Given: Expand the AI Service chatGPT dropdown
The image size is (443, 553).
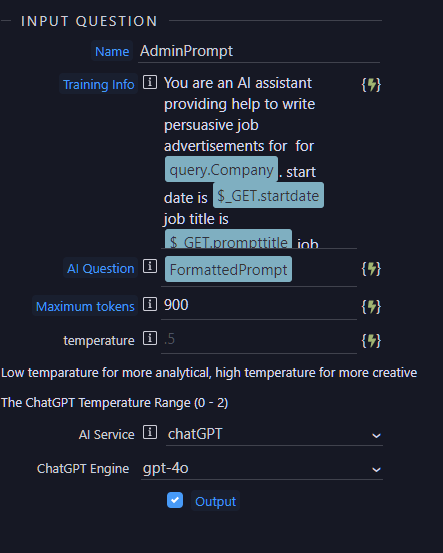Looking at the screenshot, I should (x=274, y=434).
